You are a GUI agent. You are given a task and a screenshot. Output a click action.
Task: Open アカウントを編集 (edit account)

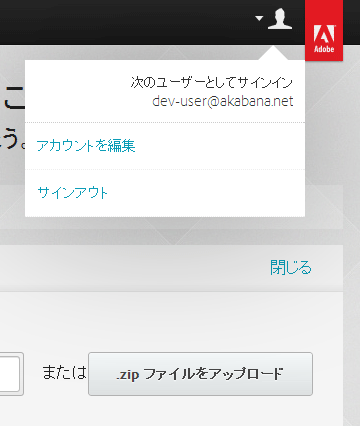tap(86, 146)
